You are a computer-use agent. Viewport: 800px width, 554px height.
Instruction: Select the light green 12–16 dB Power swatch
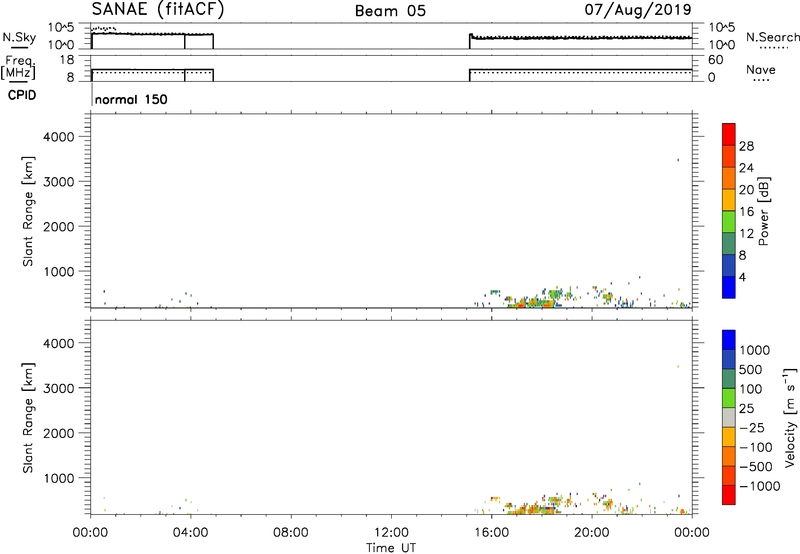click(x=729, y=222)
